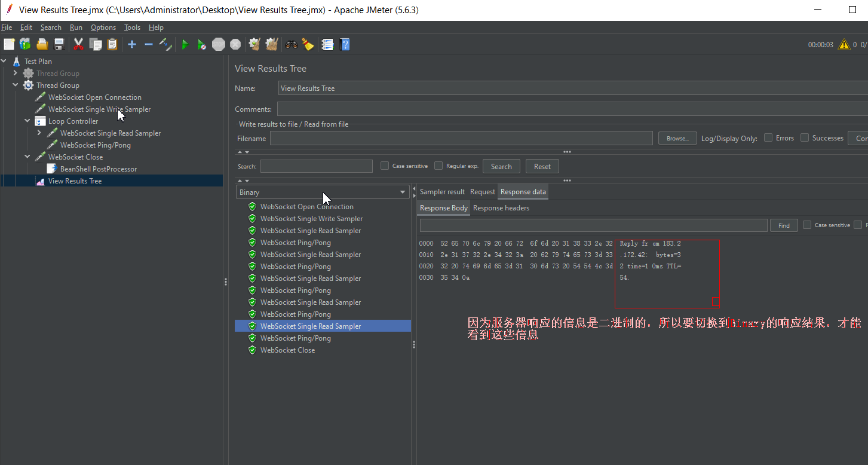868x465 pixels.
Task: Collapse the Test Plan tree node
Action: coord(4,61)
